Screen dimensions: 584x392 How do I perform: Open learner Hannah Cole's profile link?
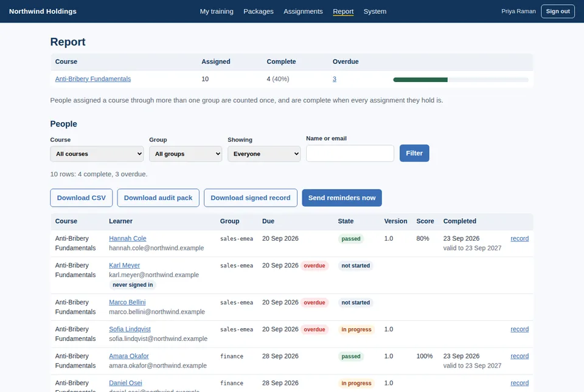[x=127, y=238]
